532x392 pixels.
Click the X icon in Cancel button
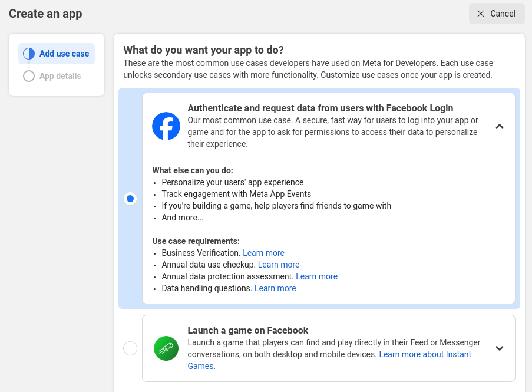(480, 14)
